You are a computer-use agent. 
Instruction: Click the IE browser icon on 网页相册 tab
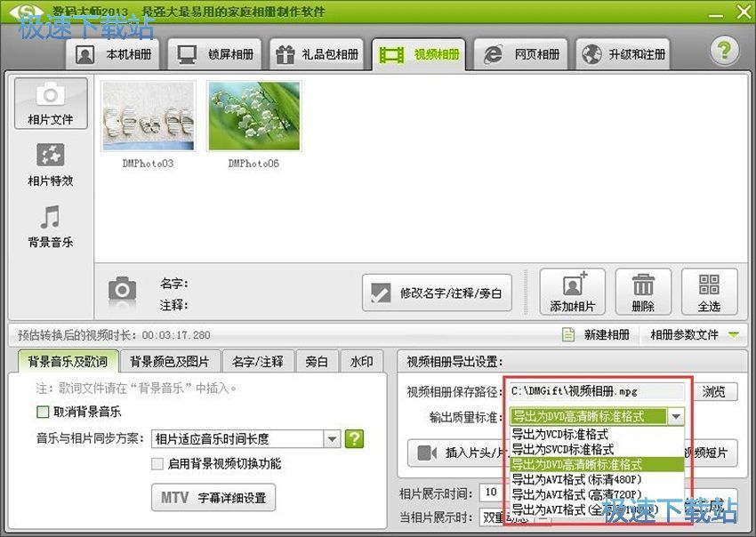493,54
